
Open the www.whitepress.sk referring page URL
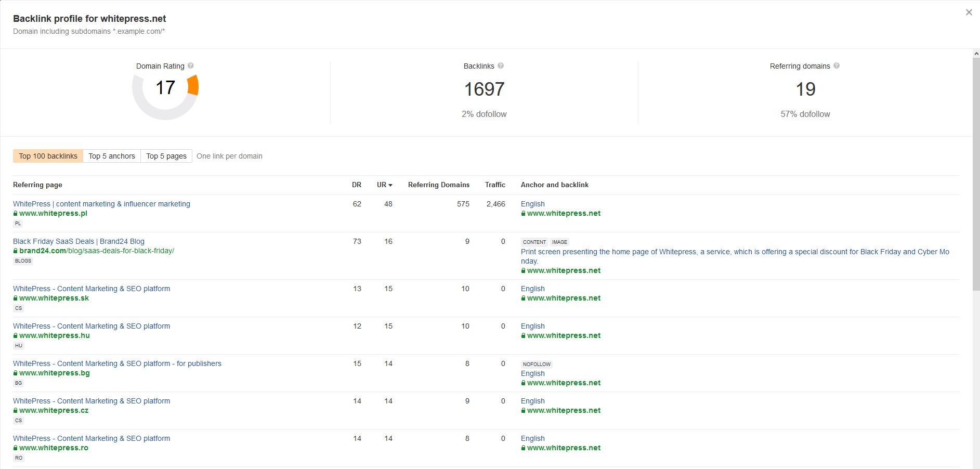(54, 298)
